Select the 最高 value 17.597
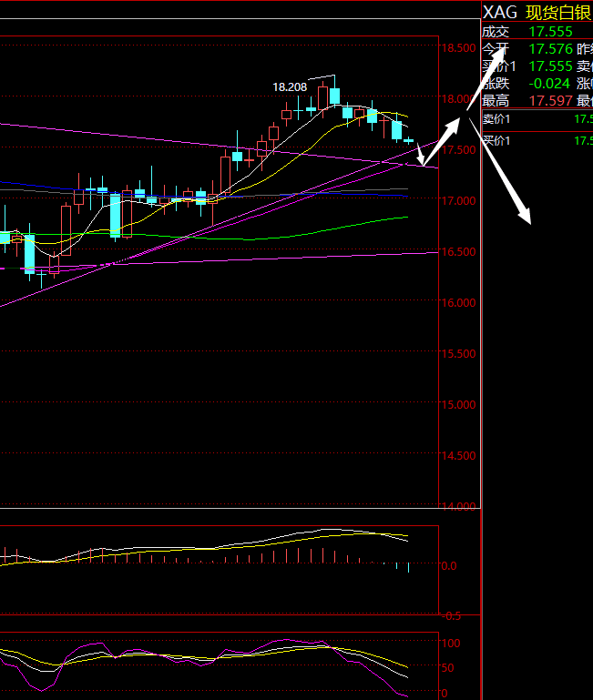This screenshot has width=593, height=700. click(550, 101)
